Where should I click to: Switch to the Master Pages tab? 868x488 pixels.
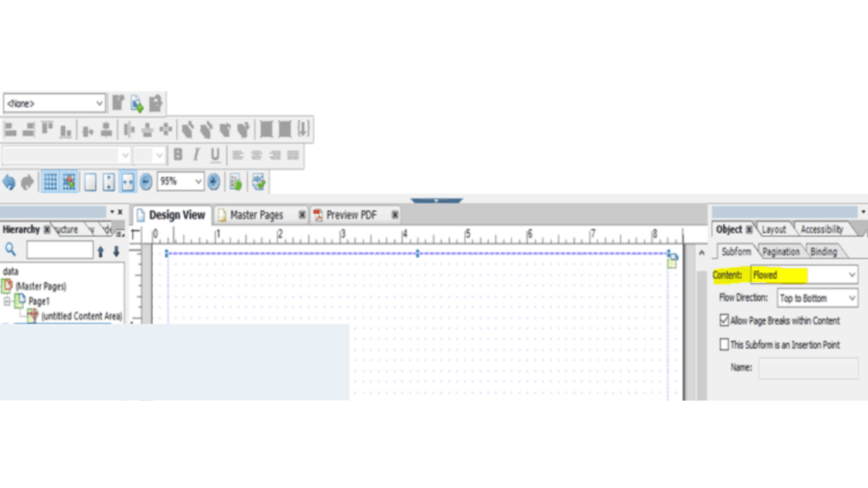256,214
